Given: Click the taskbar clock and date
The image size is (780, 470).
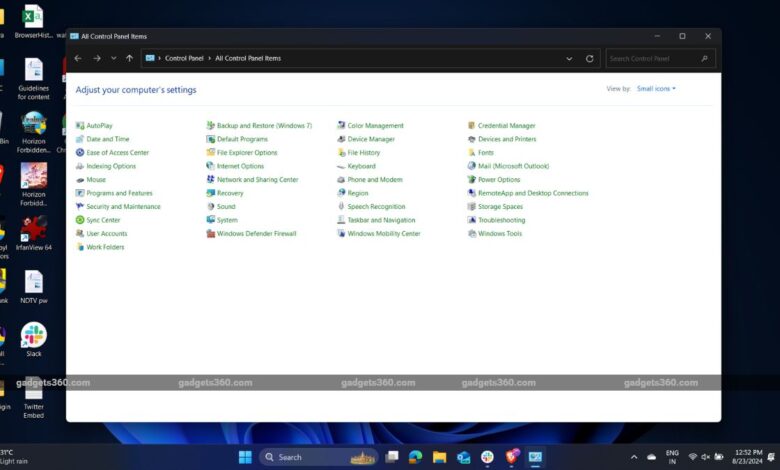Looking at the screenshot, I should 748,457.
